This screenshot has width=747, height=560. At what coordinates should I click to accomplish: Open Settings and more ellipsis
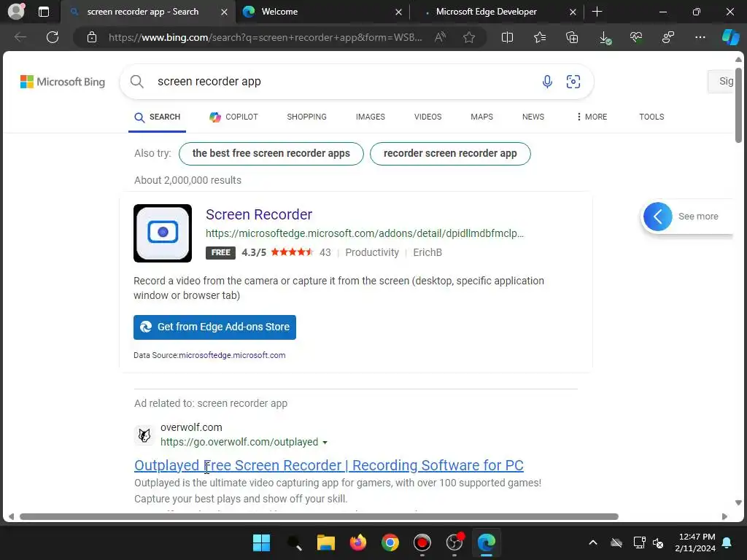(x=700, y=37)
